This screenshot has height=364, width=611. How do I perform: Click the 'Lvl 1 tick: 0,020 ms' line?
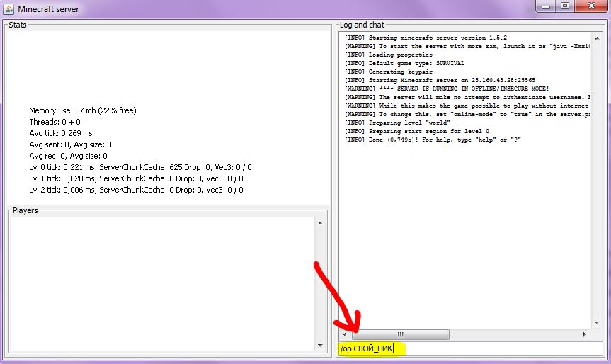click(136, 178)
